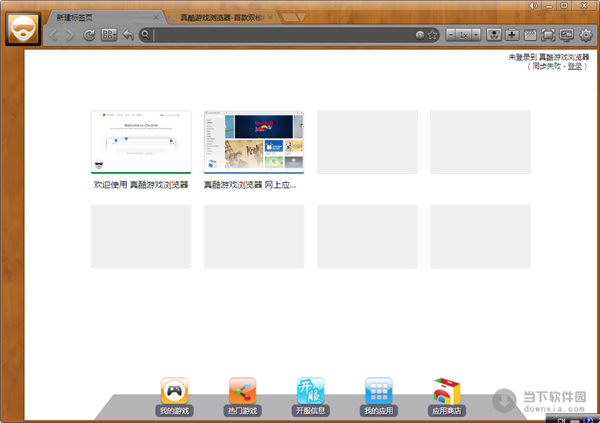Open a new tab with the tab button
Screen dimensions: 600x423
(293, 17)
